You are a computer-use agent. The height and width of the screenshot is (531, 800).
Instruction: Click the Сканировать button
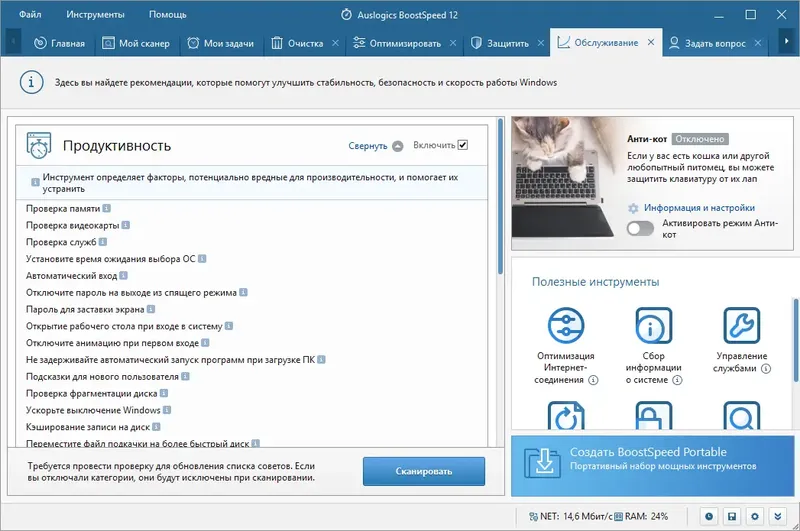point(423,471)
